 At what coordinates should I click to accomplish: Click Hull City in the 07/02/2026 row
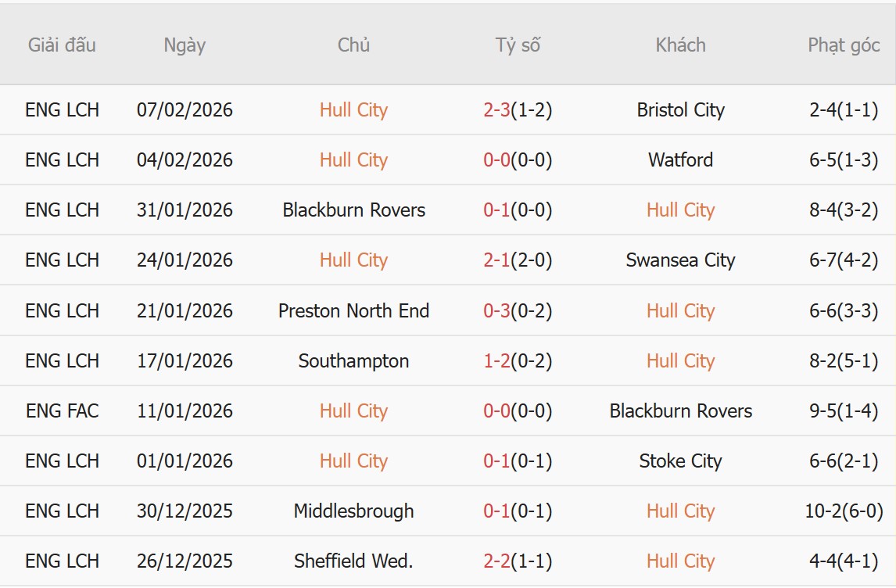tap(353, 110)
